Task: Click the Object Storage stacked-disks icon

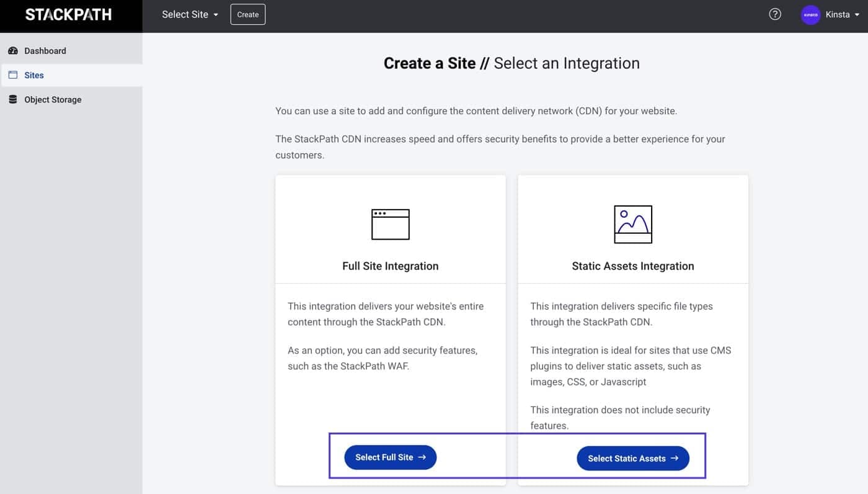Action: (13, 99)
